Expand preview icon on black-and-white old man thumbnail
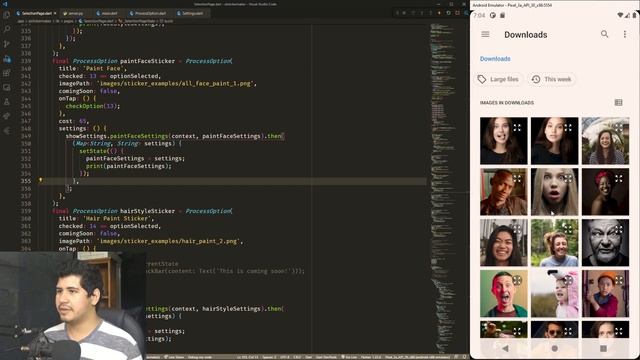 coord(618,229)
